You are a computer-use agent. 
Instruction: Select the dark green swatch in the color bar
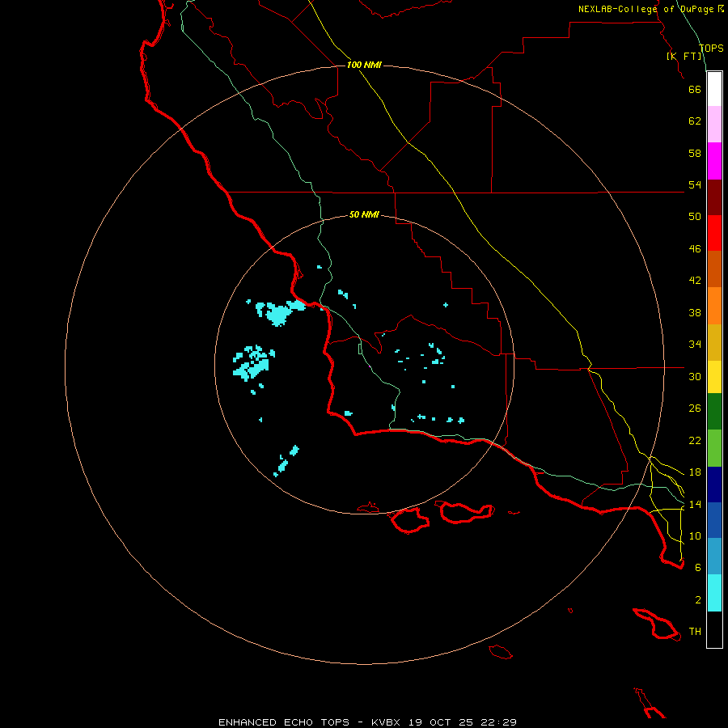(x=714, y=412)
